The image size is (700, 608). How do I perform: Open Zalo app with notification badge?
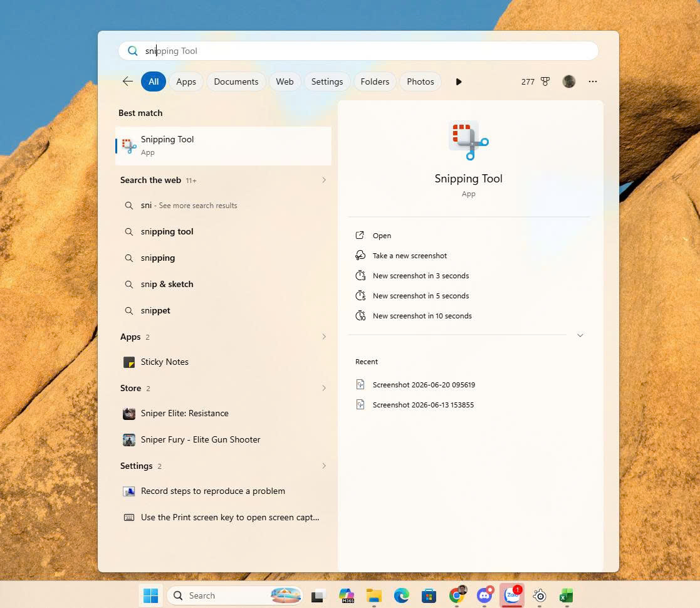tap(512, 595)
